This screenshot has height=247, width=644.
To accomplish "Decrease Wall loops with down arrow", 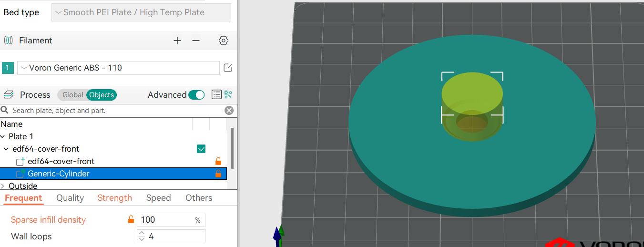I will tap(142, 239).
